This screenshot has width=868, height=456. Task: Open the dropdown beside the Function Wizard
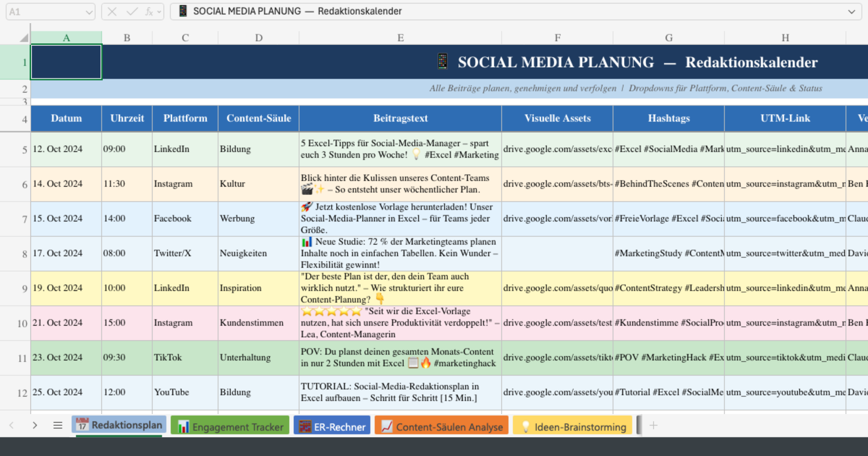(158, 11)
